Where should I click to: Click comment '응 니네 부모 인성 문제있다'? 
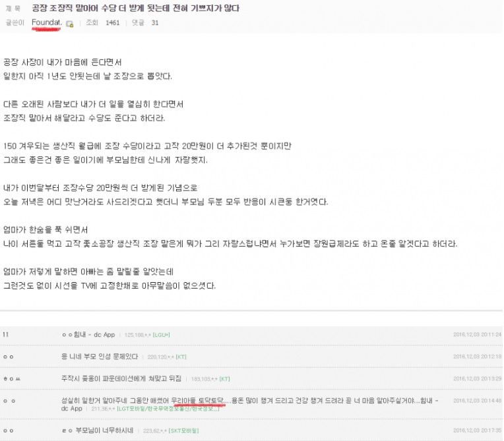pyautogui.click(x=100, y=356)
